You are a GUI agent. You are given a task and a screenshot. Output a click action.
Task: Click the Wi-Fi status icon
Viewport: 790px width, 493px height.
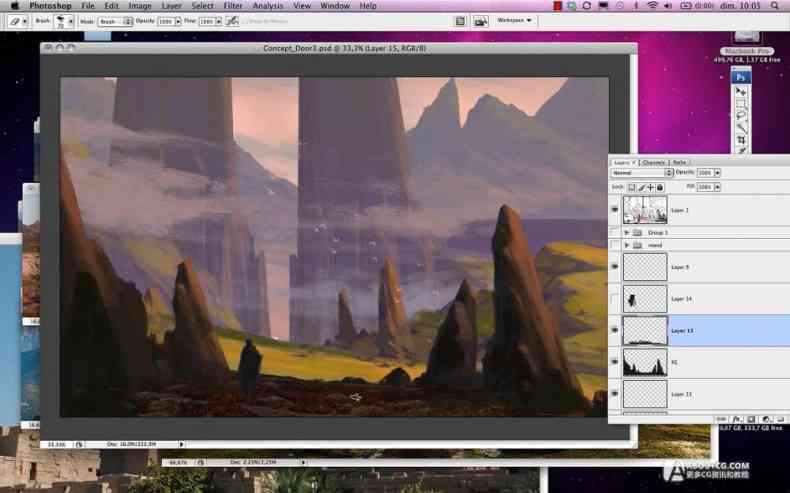pos(653,6)
